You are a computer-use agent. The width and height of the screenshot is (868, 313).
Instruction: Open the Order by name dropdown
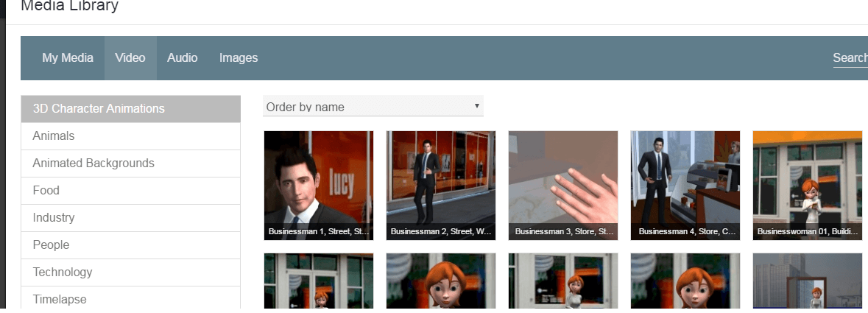[373, 106]
